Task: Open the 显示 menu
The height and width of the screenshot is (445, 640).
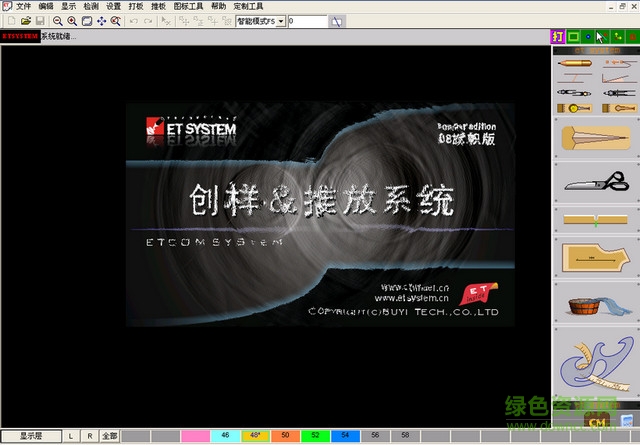Action: coord(68,6)
